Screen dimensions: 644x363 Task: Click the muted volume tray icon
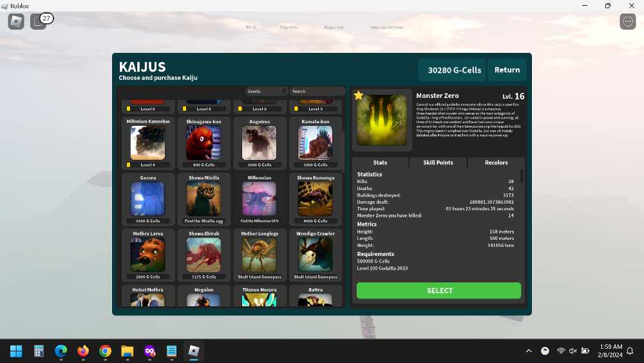click(x=573, y=351)
